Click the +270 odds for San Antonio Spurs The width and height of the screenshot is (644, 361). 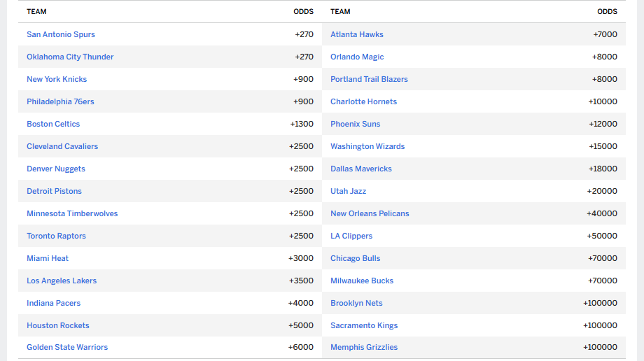tap(304, 34)
